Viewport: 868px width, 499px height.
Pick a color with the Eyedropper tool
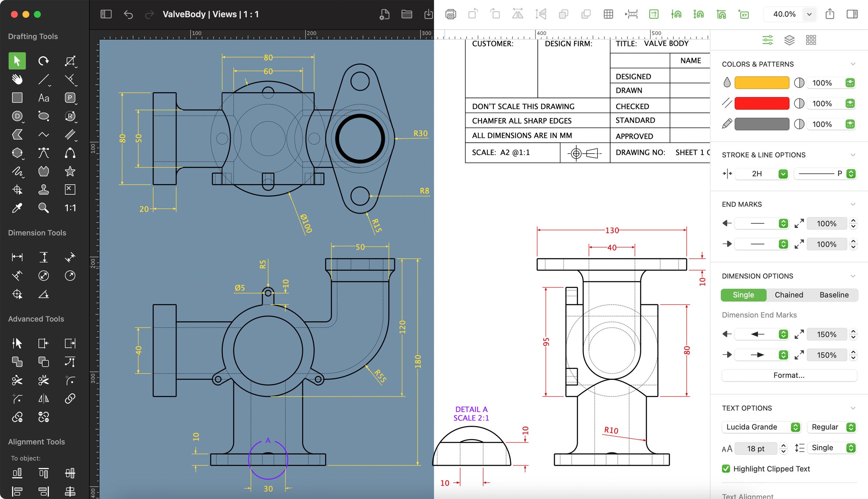[17, 208]
